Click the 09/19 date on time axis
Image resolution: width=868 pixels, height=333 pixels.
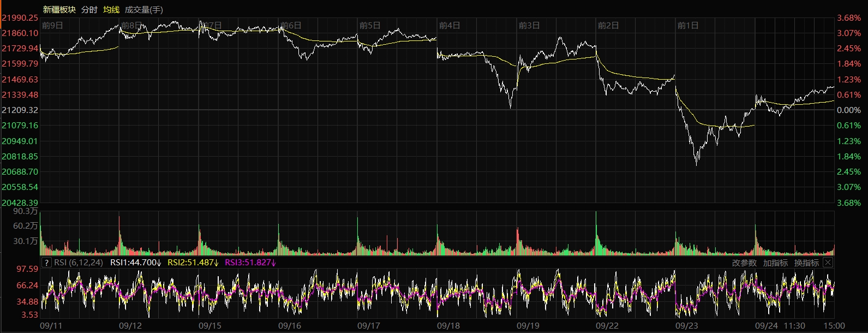(x=528, y=326)
